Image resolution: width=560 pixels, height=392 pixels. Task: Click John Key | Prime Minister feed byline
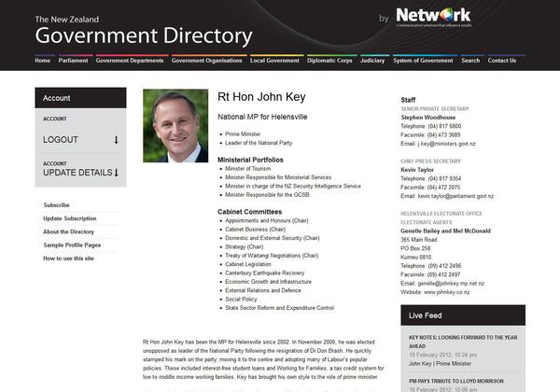[x=440, y=363]
